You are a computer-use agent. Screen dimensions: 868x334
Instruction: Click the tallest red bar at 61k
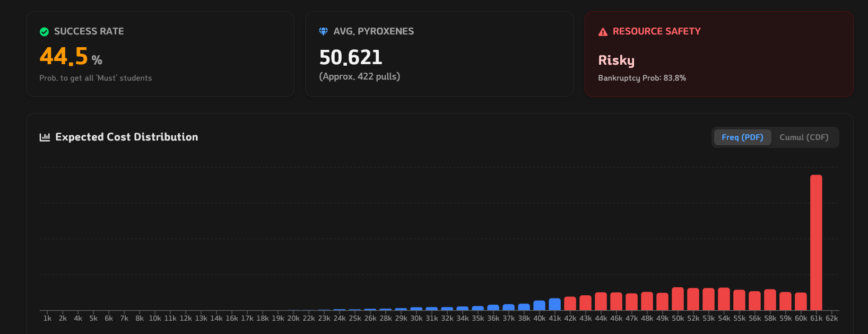pyautogui.click(x=816, y=242)
